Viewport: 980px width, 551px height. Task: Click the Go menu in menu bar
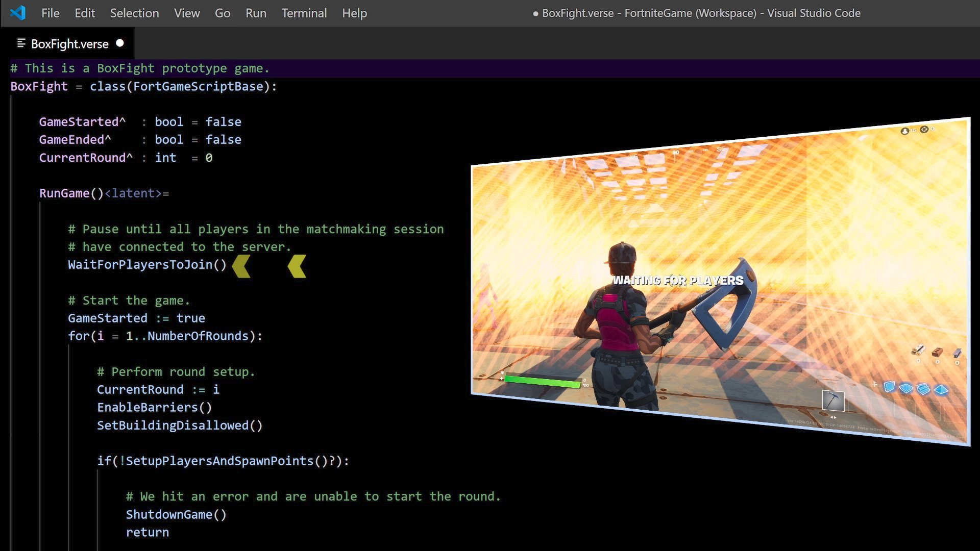pos(222,13)
